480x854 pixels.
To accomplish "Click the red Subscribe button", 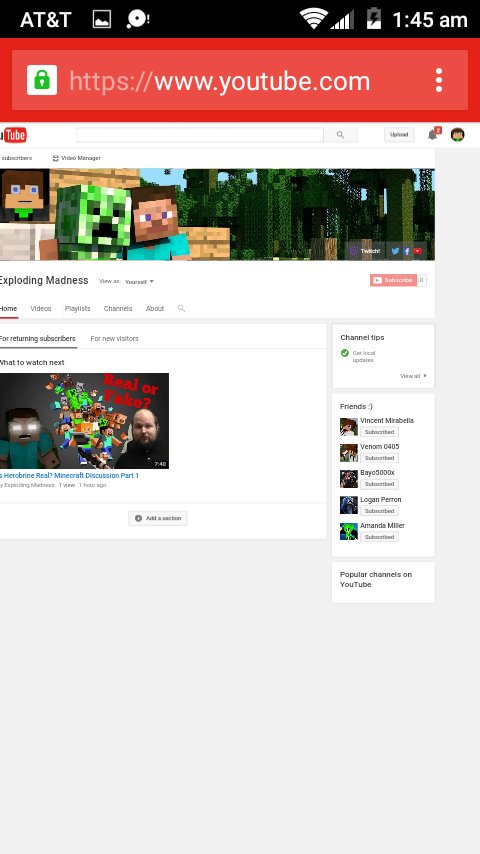I will [x=393, y=280].
